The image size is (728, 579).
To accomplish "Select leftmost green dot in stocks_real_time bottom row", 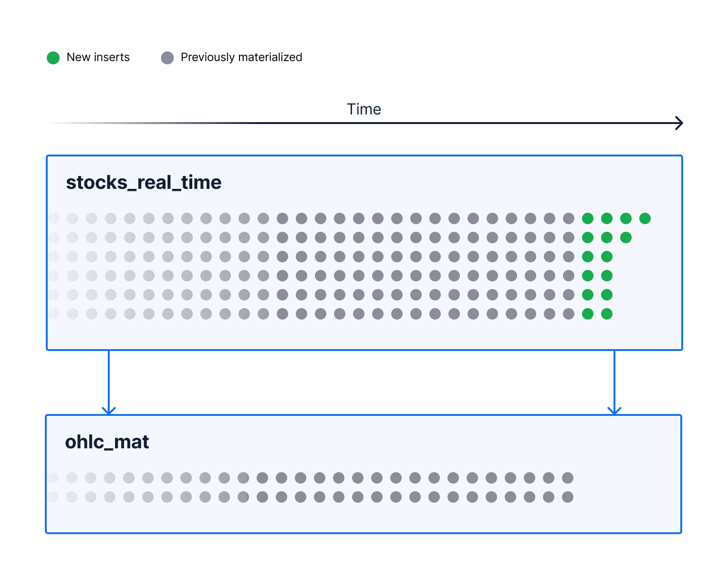I will tap(588, 314).
